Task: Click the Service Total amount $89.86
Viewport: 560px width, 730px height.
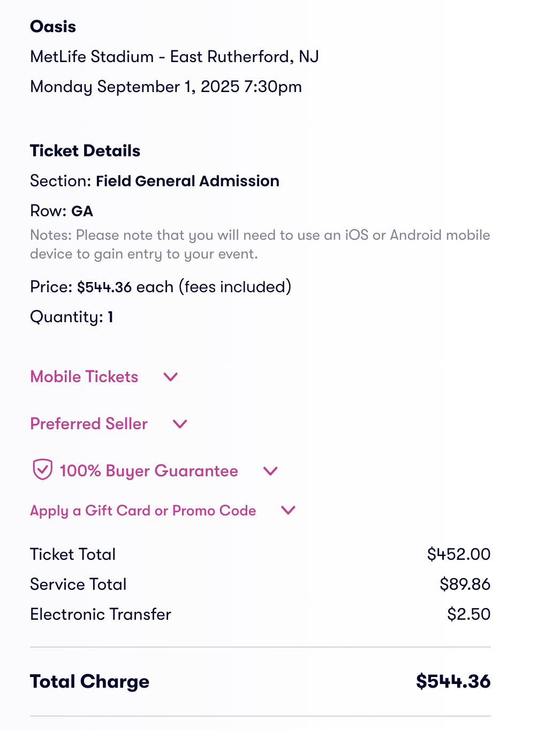Action: (x=465, y=584)
